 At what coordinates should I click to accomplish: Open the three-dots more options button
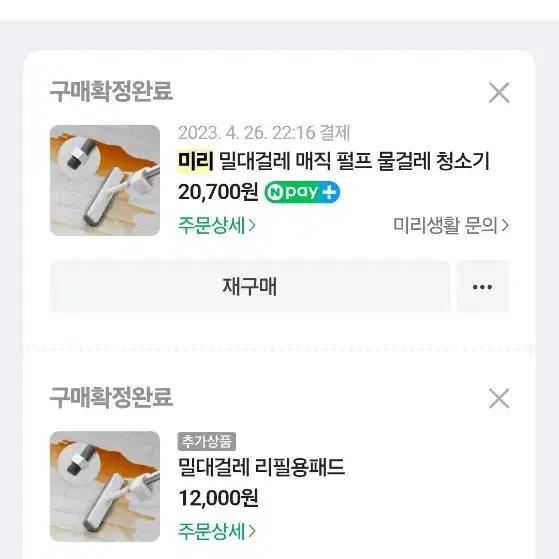point(482,287)
